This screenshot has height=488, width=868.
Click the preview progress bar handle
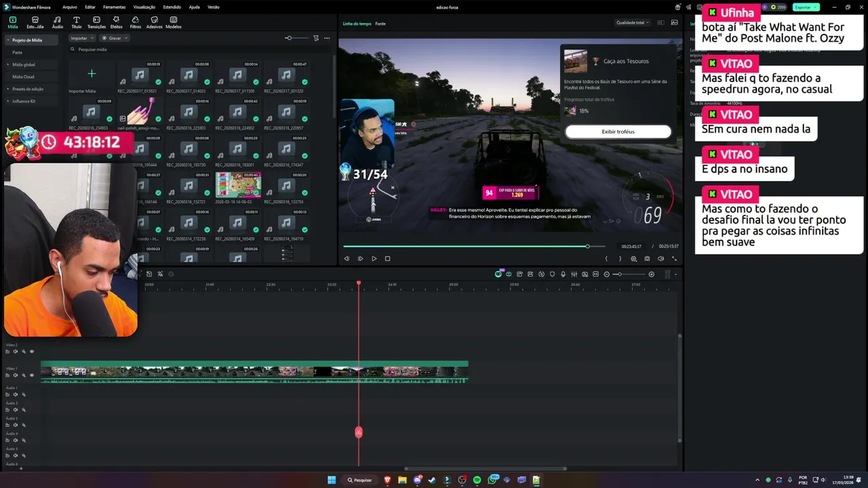click(x=587, y=246)
